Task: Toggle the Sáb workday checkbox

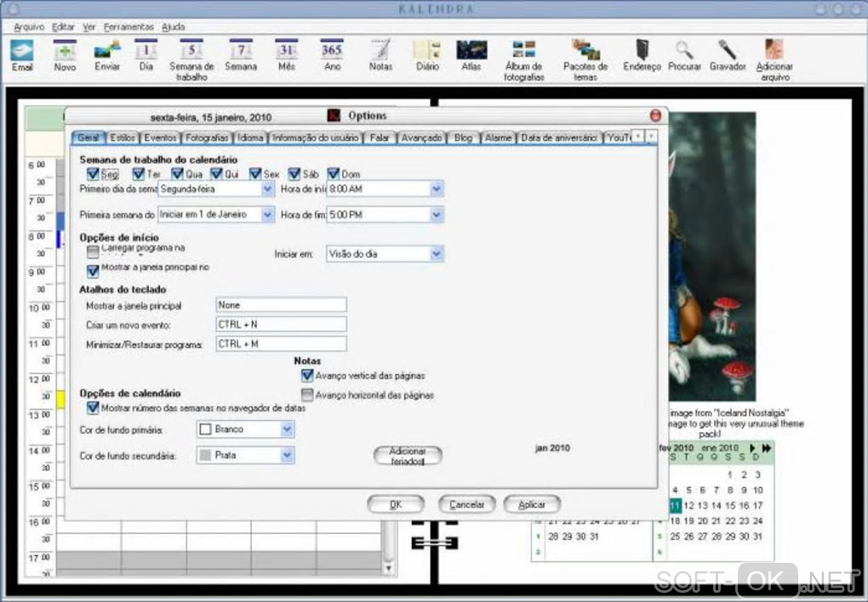Action: [x=294, y=173]
